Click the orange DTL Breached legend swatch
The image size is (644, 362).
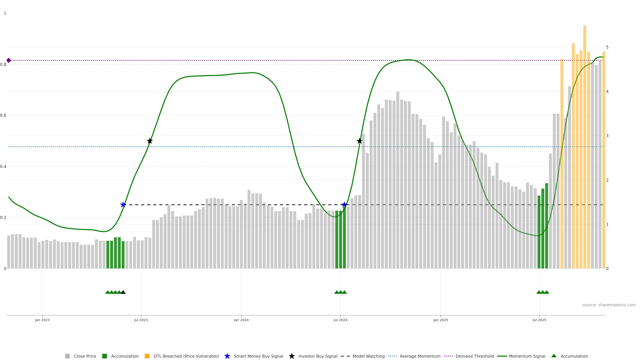147,356
